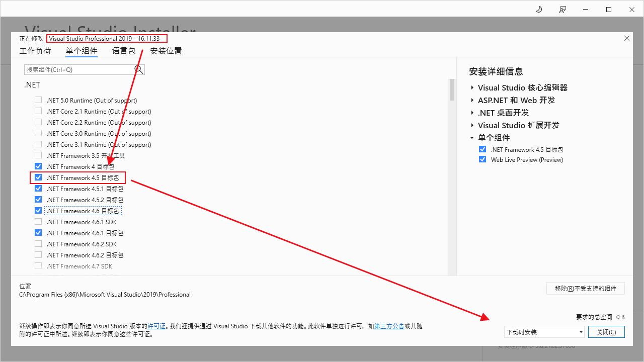Viewport: 644px width, 362px height.
Task: Close the modify dialog with X
Action: click(x=627, y=38)
